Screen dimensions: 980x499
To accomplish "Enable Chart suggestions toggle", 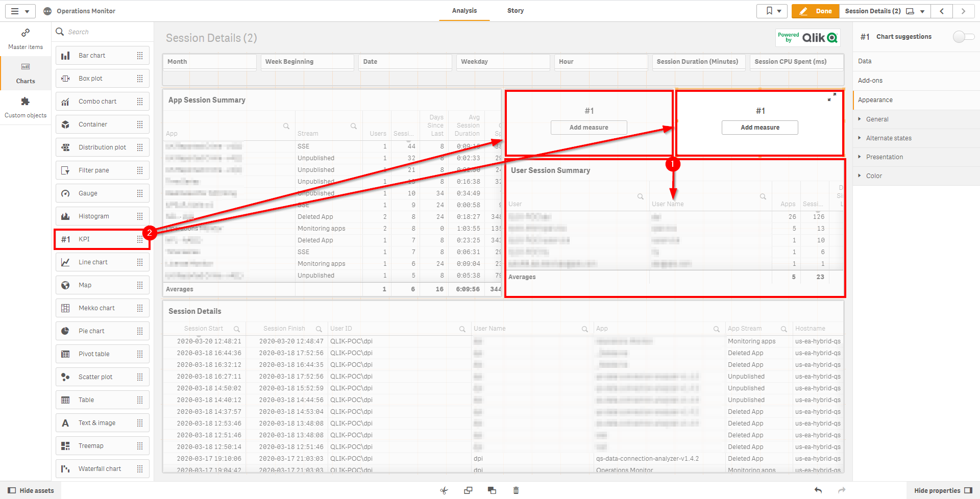I will (963, 36).
